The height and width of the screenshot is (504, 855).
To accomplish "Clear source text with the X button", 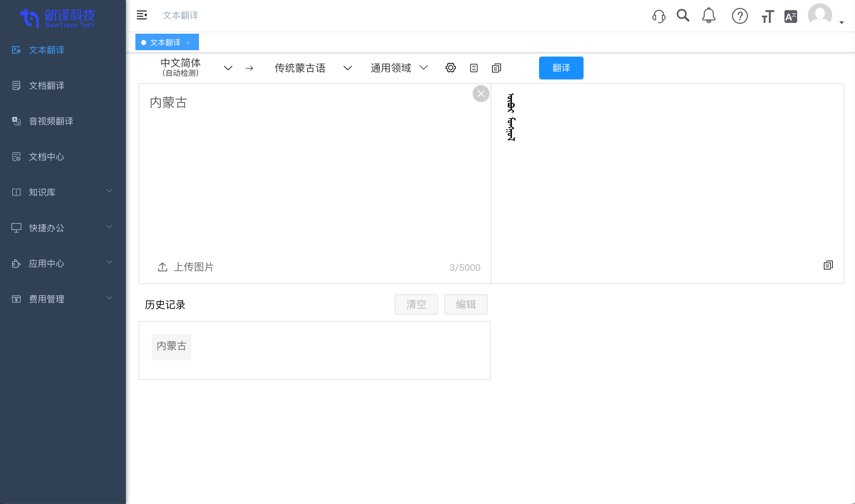I will [481, 94].
